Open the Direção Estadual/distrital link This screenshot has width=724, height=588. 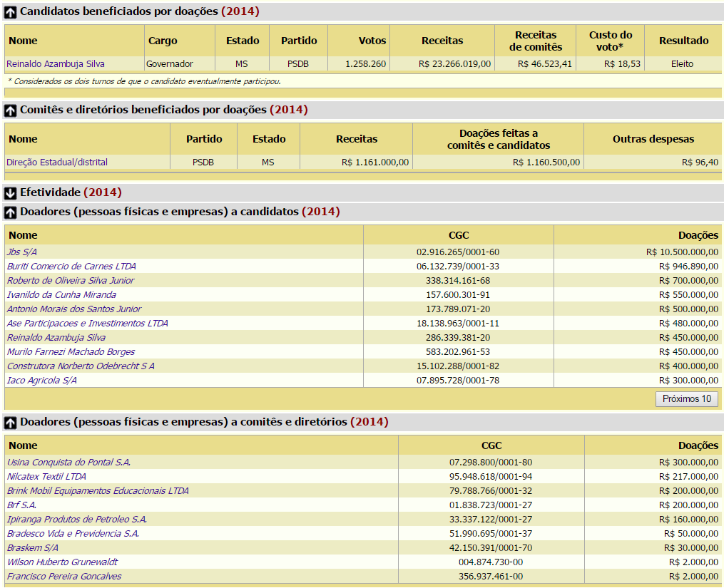[x=57, y=162]
